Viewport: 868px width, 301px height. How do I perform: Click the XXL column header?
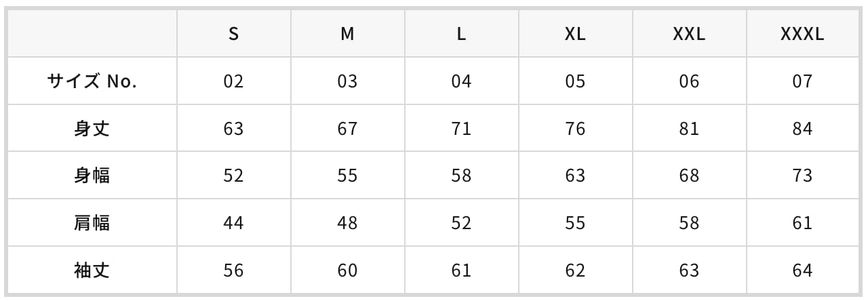[x=689, y=35]
